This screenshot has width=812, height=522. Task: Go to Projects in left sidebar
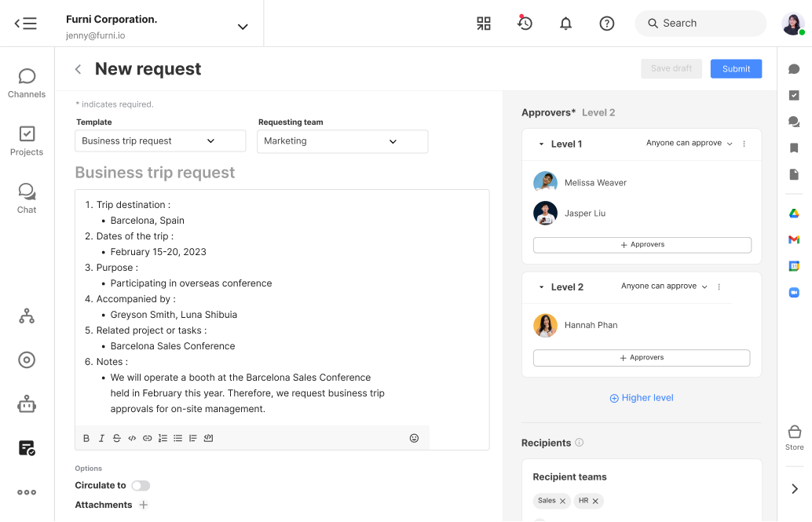pos(27,141)
